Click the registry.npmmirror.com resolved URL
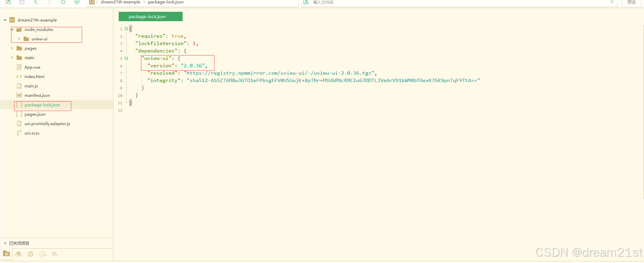The image size is (644, 263). 279,73
